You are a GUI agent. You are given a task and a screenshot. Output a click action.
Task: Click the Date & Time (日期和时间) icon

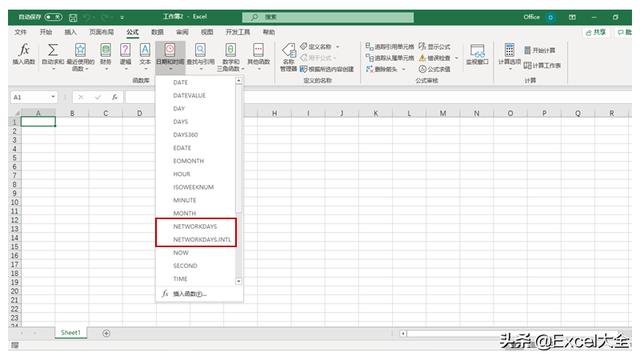click(170, 50)
